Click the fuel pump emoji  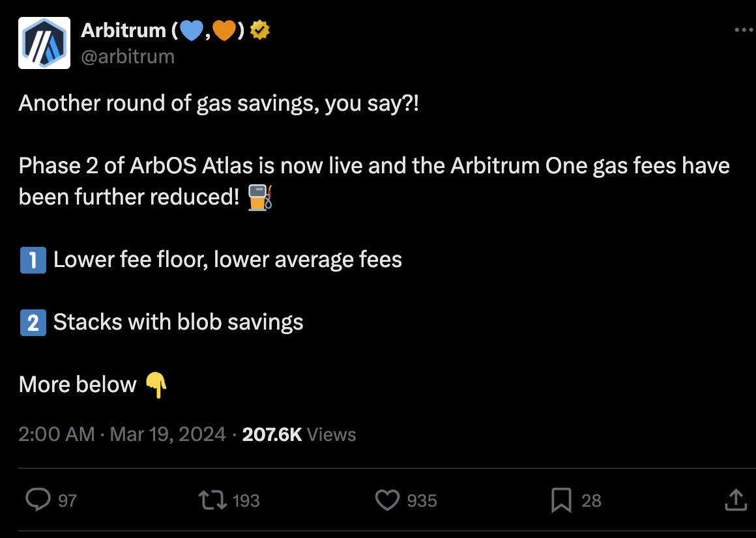(x=260, y=197)
